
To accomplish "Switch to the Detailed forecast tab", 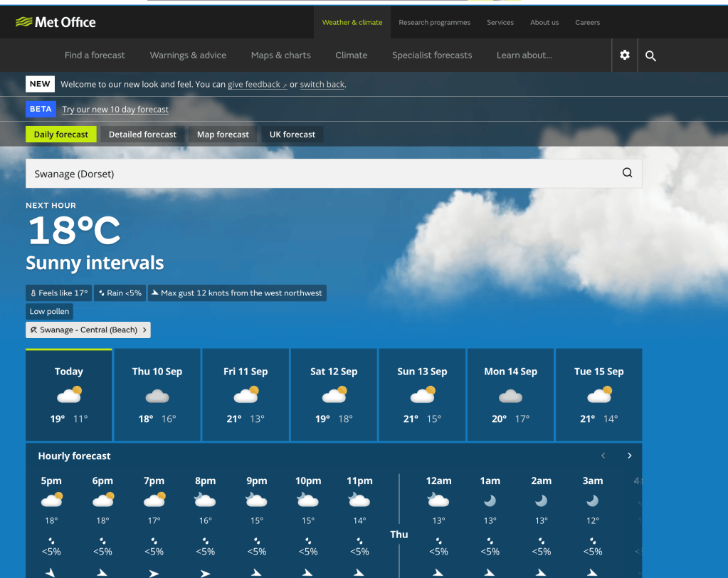I will [x=142, y=134].
